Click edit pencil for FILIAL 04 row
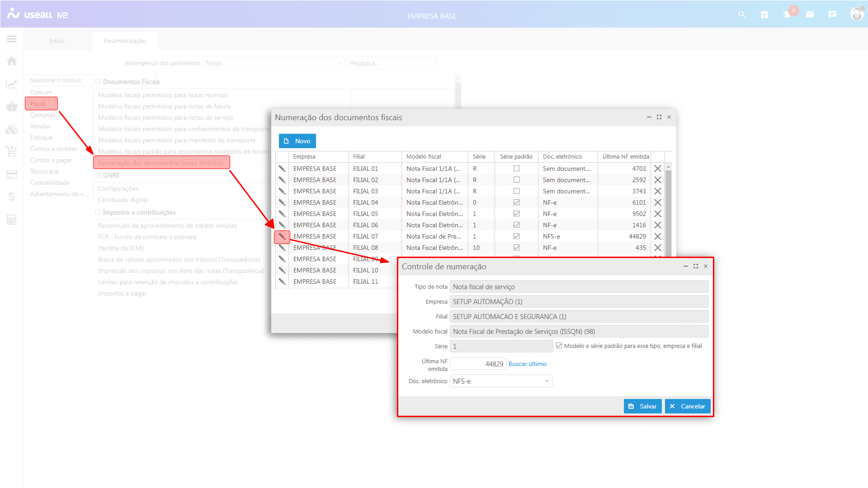Viewport: 868px width, 488px height. 282,202
